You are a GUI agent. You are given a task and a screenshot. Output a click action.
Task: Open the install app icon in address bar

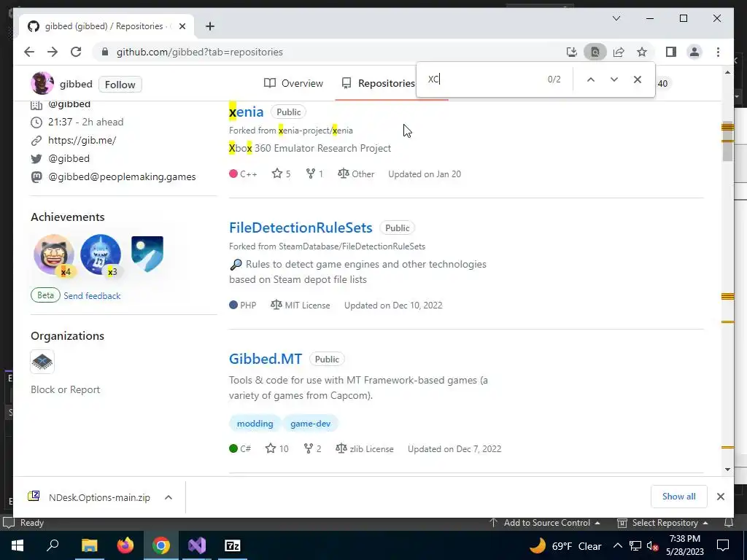click(572, 52)
